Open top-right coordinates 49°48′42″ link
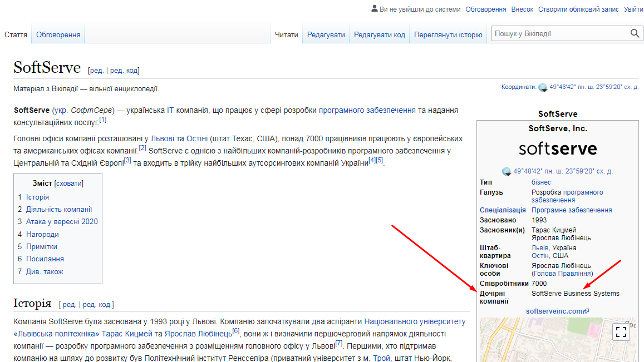Screen dimensions: 644x362 594,87
